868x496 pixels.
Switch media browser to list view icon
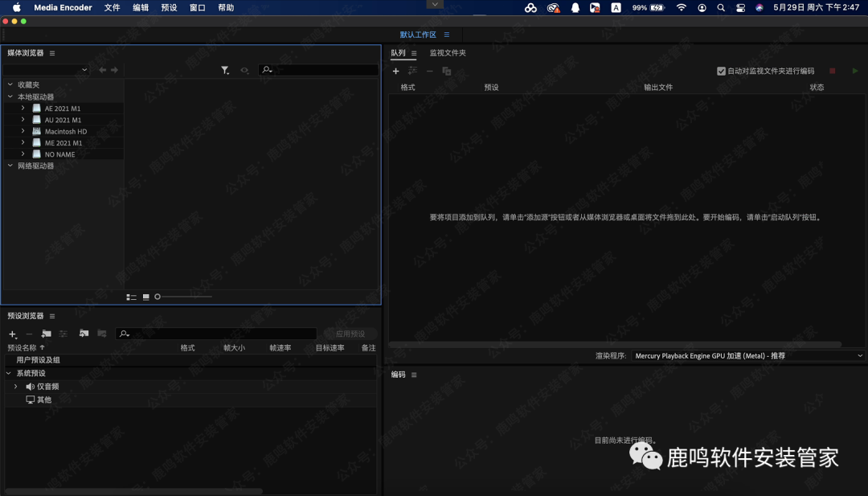click(131, 297)
